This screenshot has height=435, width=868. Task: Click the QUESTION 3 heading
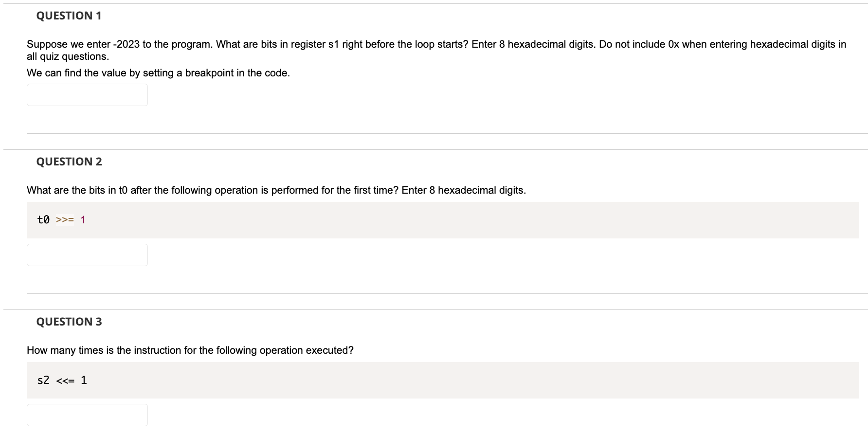point(69,322)
